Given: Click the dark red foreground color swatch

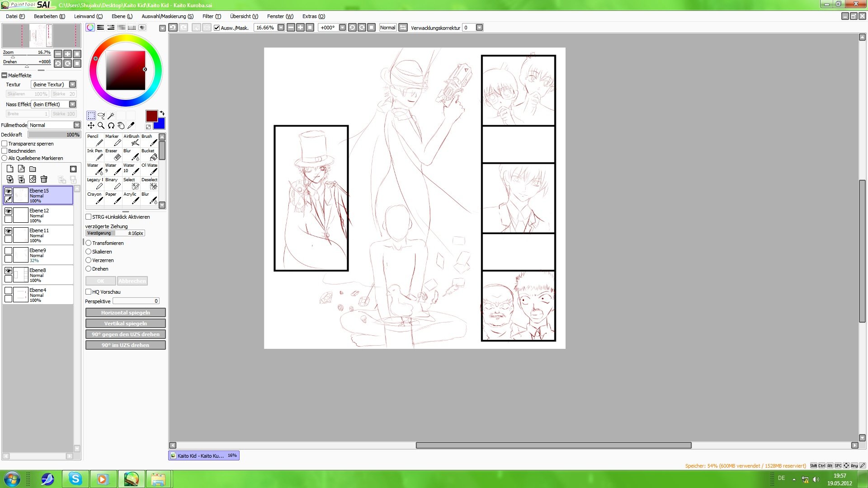Looking at the screenshot, I should pos(151,116).
